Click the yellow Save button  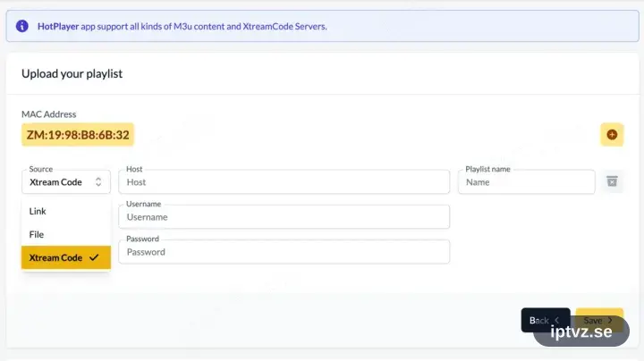(x=599, y=320)
